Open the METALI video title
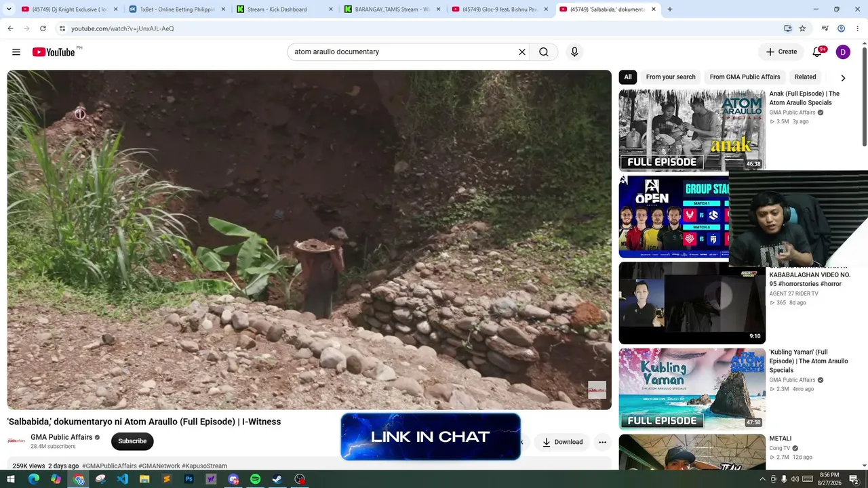This screenshot has height=488, width=868. click(781, 439)
